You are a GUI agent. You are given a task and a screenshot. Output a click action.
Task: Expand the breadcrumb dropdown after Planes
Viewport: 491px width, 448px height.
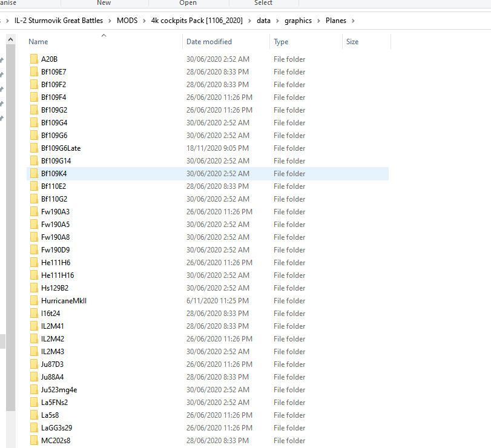[355, 20]
